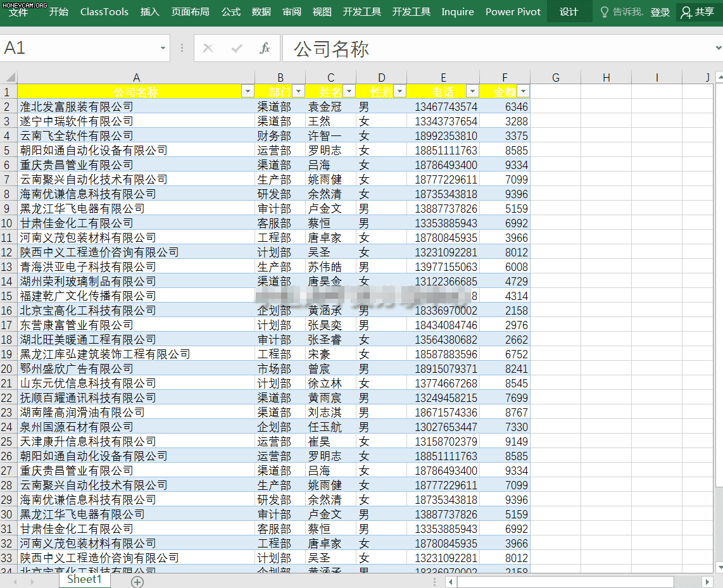Open the 文件 menu
Screen dimensions: 723x588
tap(18, 11)
